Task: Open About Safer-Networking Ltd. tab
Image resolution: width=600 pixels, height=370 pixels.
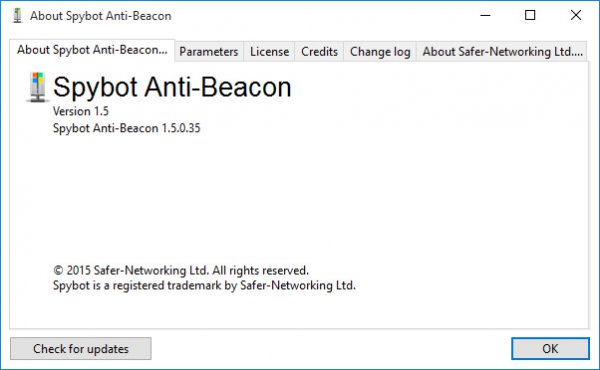Action: pyautogui.click(x=502, y=52)
